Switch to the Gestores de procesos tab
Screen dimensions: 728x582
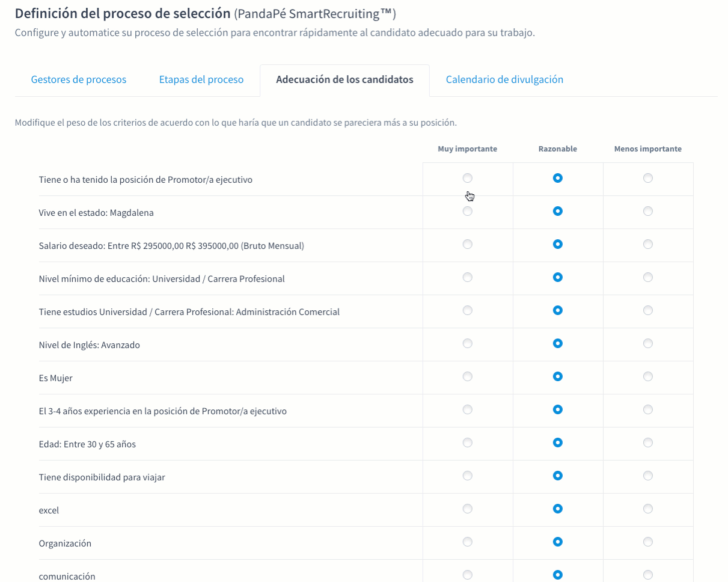(x=78, y=79)
